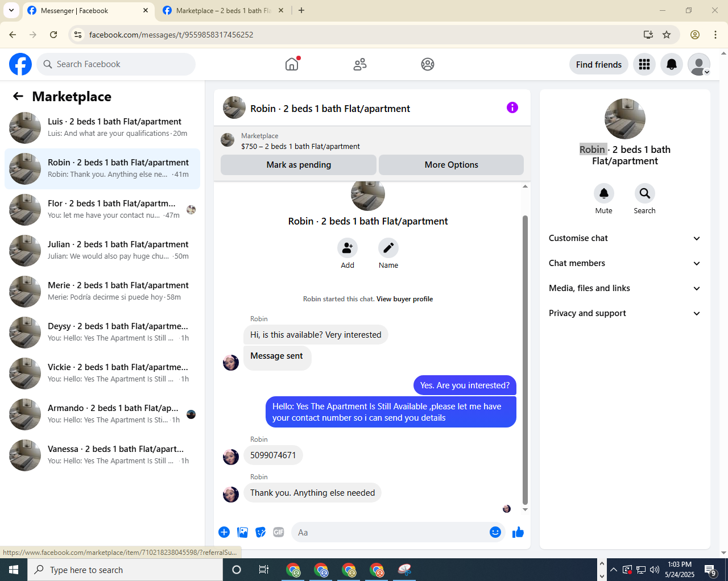Viewport: 728px width, 581px height.
Task: Bookmark this page with the star icon
Action: click(667, 35)
